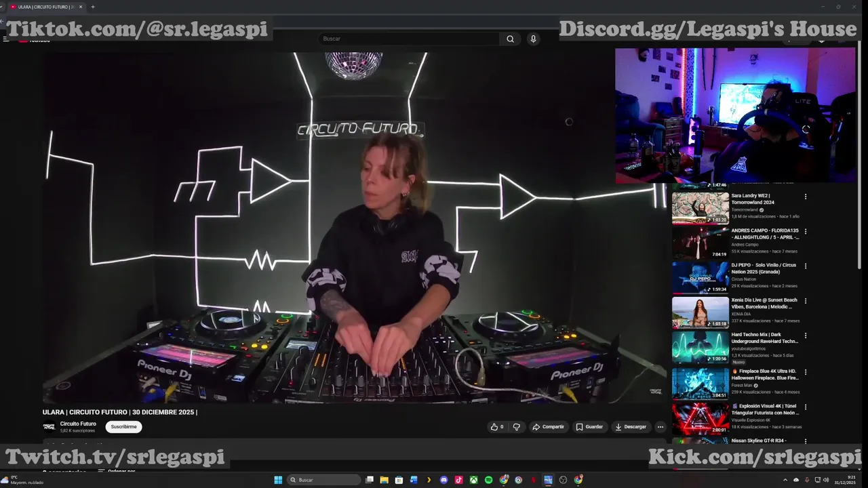
Task: Launch TikTok from the taskbar
Action: (x=459, y=480)
